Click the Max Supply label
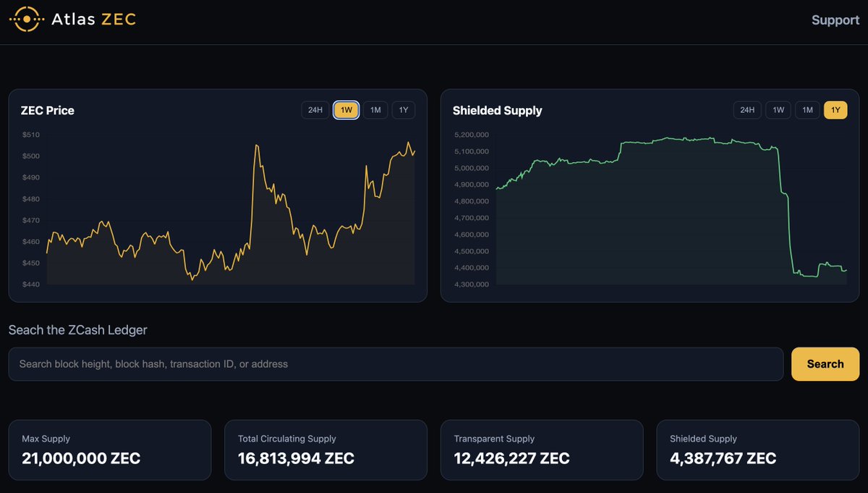The height and width of the screenshot is (493, 868). tap(46, 439)
